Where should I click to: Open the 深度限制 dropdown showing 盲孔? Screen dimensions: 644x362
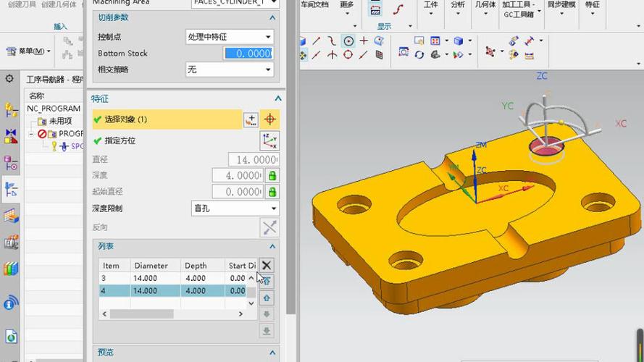click(235, 209)
